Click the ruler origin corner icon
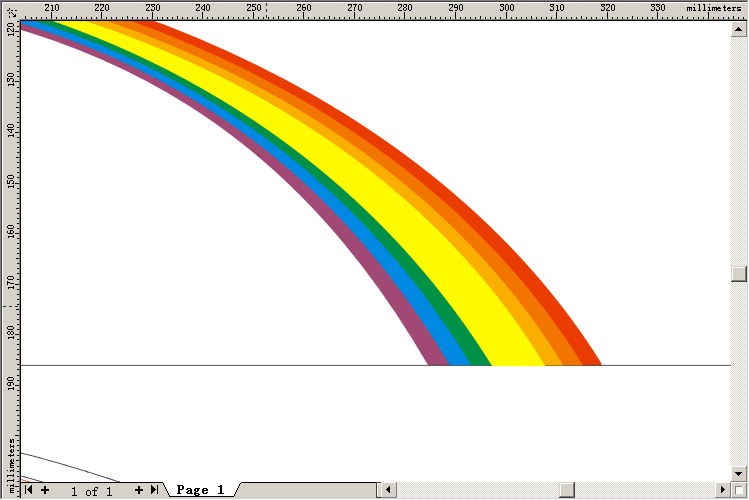The height and width of the screenshot is (500, 749). 11,11
